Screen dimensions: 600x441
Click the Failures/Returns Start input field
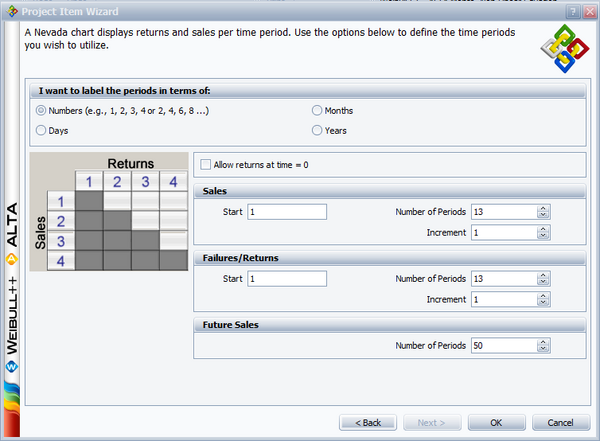click(x=287, y=278)
